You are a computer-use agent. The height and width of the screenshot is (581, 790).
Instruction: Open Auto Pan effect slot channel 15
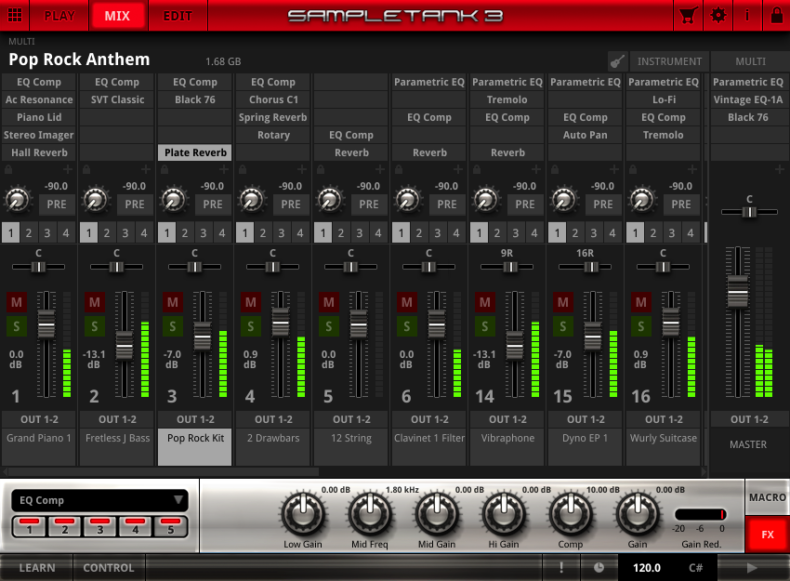coord(585,135)
